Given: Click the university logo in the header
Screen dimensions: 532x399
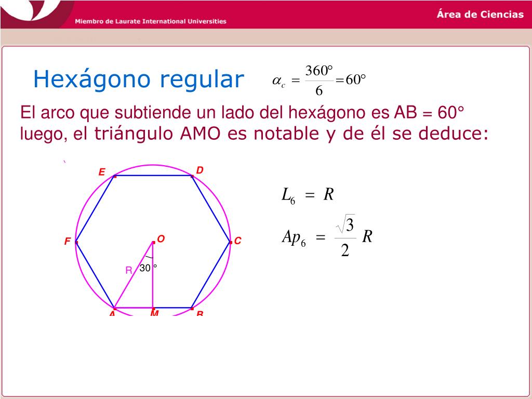Looking at the screenshot, I should pyautogui.click(x=37, y=14).
